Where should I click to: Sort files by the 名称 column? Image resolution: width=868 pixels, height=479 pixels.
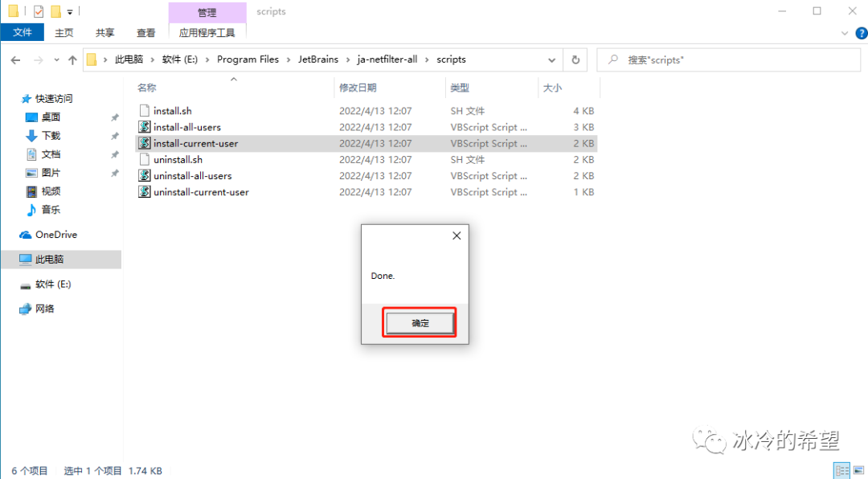tap(147, 88)
